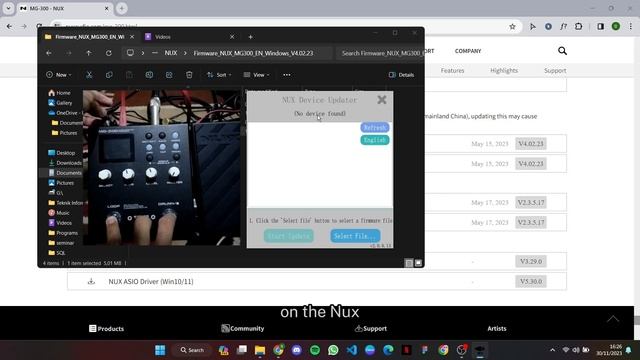640x360 pixels.
Task: Click the Support section link at top right
Action: (555, 70)
